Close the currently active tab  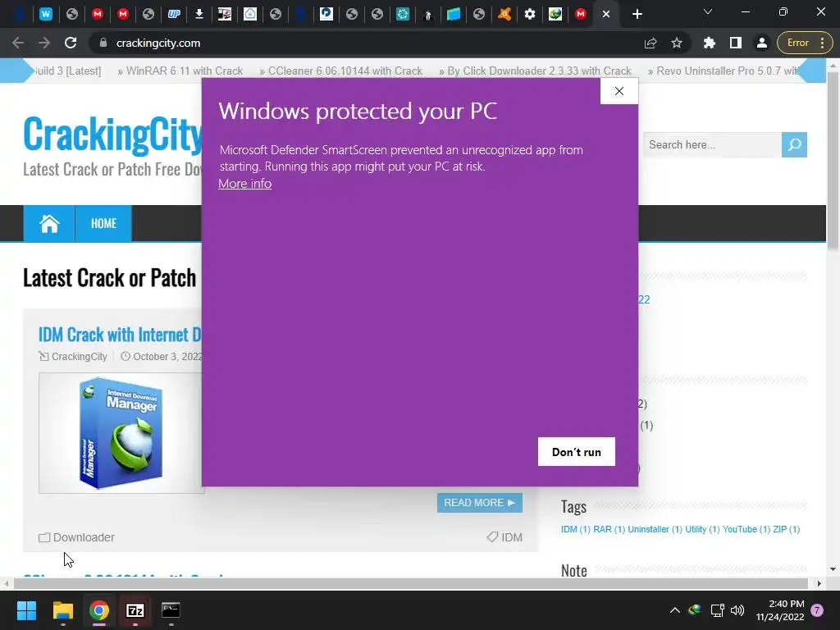point(606,15)
